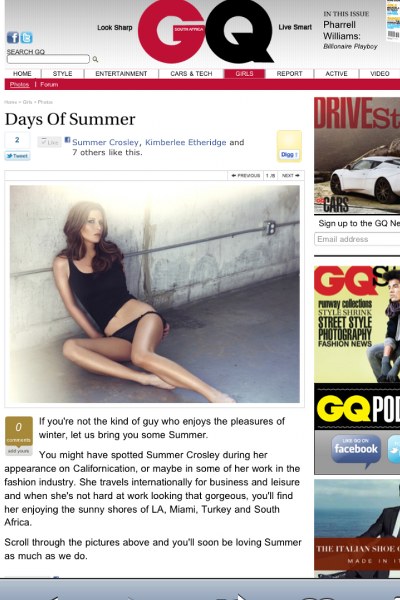Focus the Search GQ input field

[48, 59]
